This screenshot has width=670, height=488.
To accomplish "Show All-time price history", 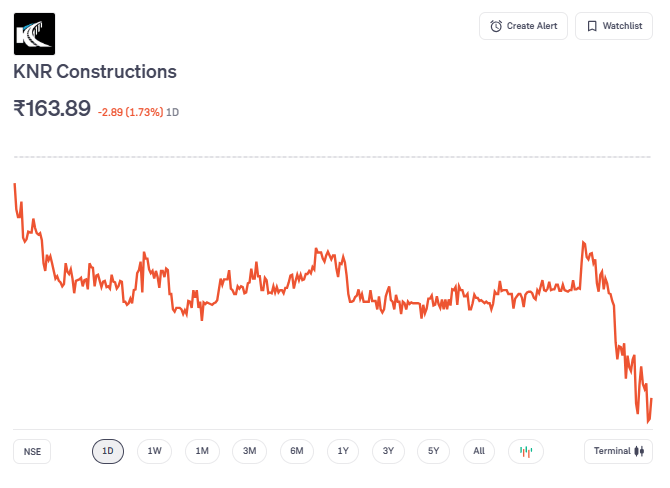I will coord(479,451).
